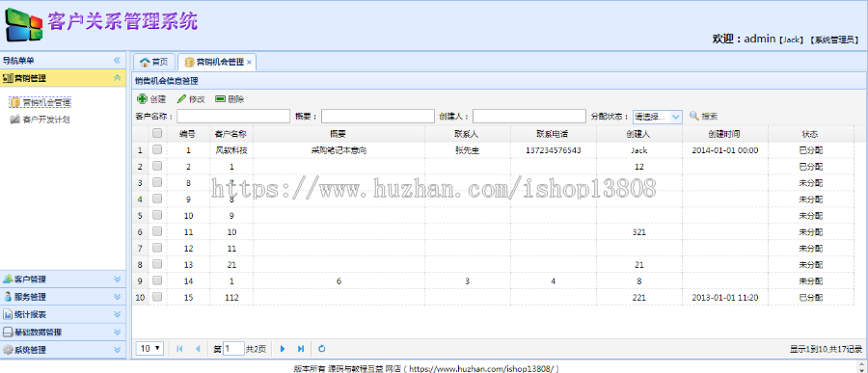Check row with 编号 15
Viewport: 868px width, 373px height.
[157, 297]
